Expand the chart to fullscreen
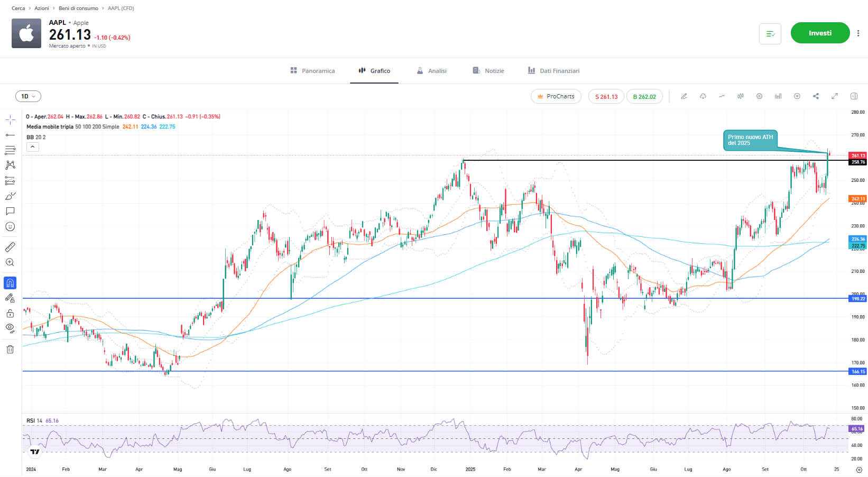Viewport: 868px width, 477px height. (835, 96)
